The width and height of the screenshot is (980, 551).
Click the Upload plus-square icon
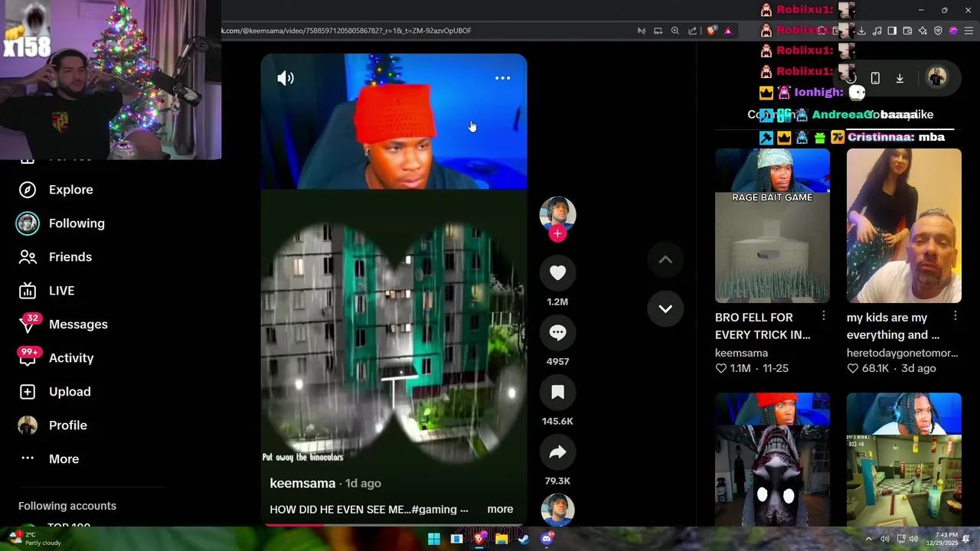click(x=28, y=392)
